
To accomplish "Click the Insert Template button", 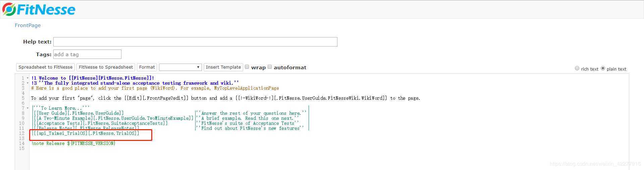I will (223, 67).
